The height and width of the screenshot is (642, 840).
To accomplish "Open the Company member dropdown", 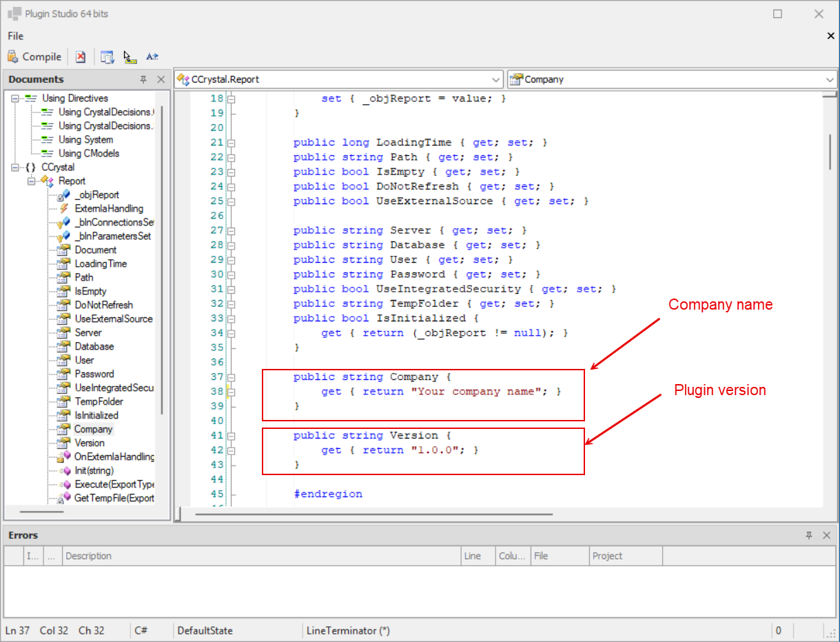I will pos(829,79).
